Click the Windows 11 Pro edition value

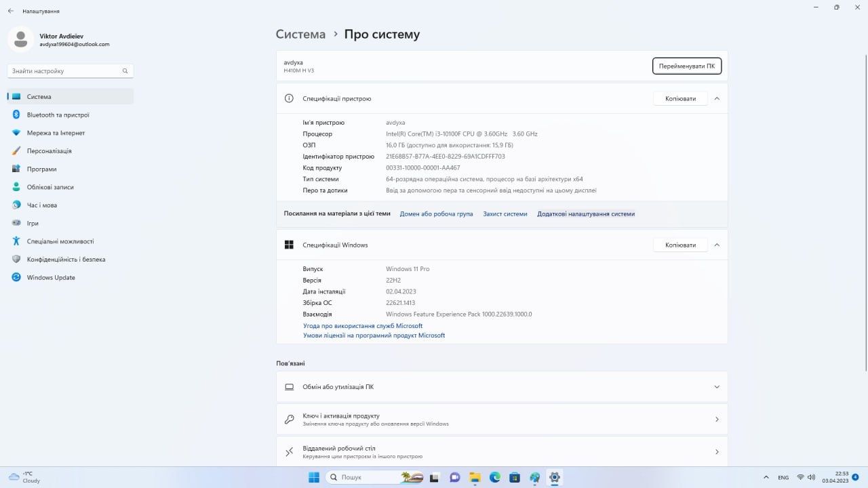(408, 269)
